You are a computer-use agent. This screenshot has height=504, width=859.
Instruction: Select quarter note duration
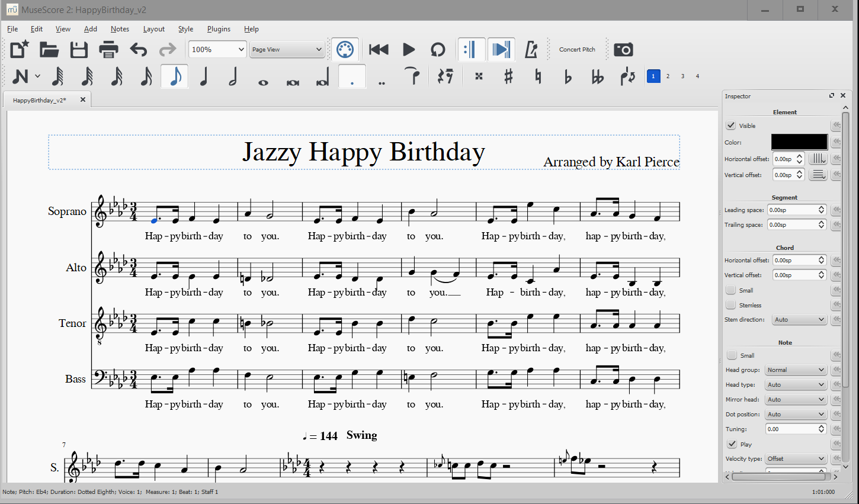[204, 76]
